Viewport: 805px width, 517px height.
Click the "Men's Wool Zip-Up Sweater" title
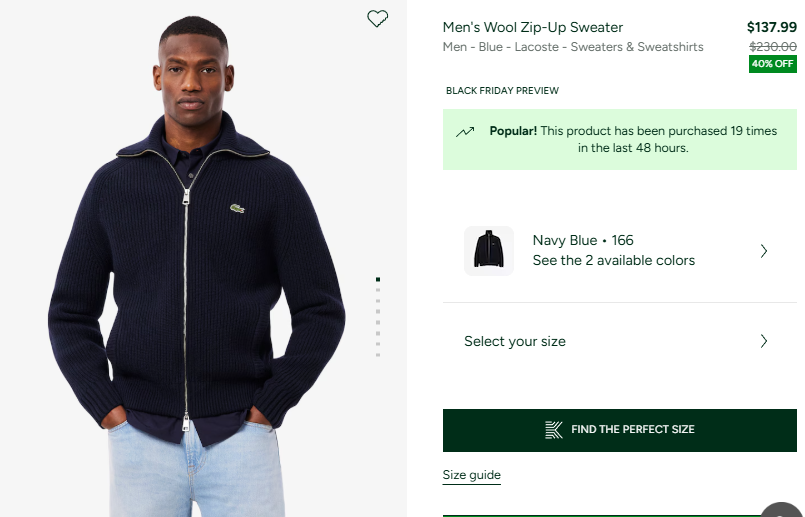point(533,27)
